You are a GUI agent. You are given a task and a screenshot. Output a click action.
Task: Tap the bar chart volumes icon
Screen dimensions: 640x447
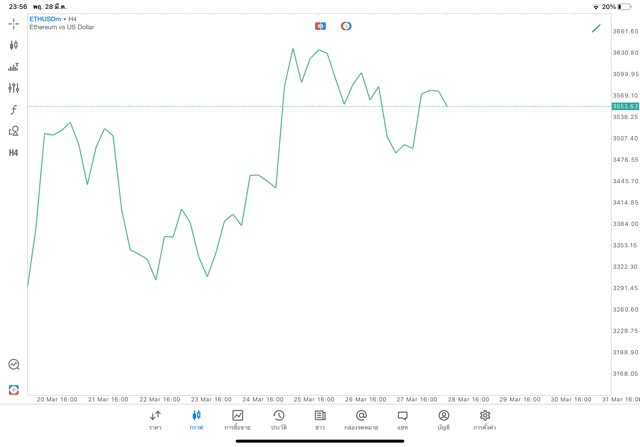[13, 67]
